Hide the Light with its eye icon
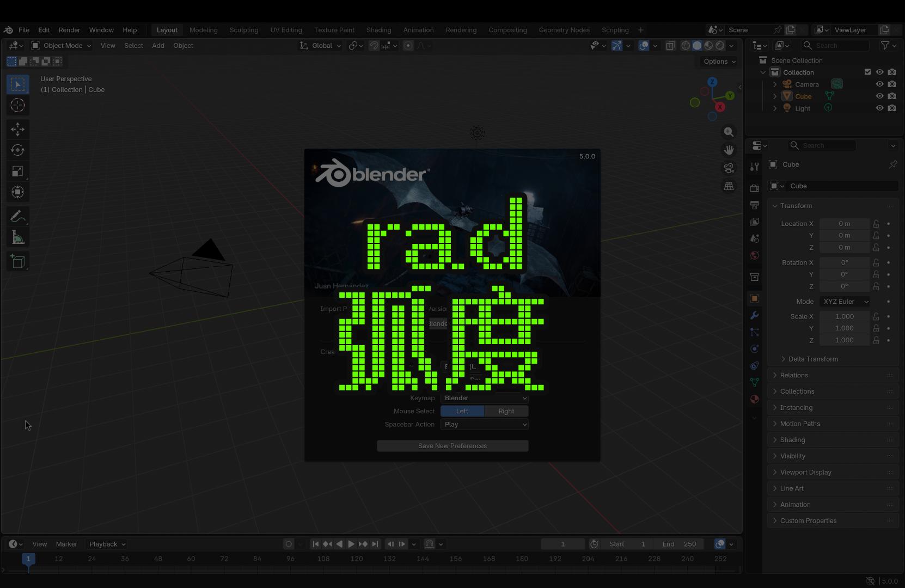 point(879,108)
